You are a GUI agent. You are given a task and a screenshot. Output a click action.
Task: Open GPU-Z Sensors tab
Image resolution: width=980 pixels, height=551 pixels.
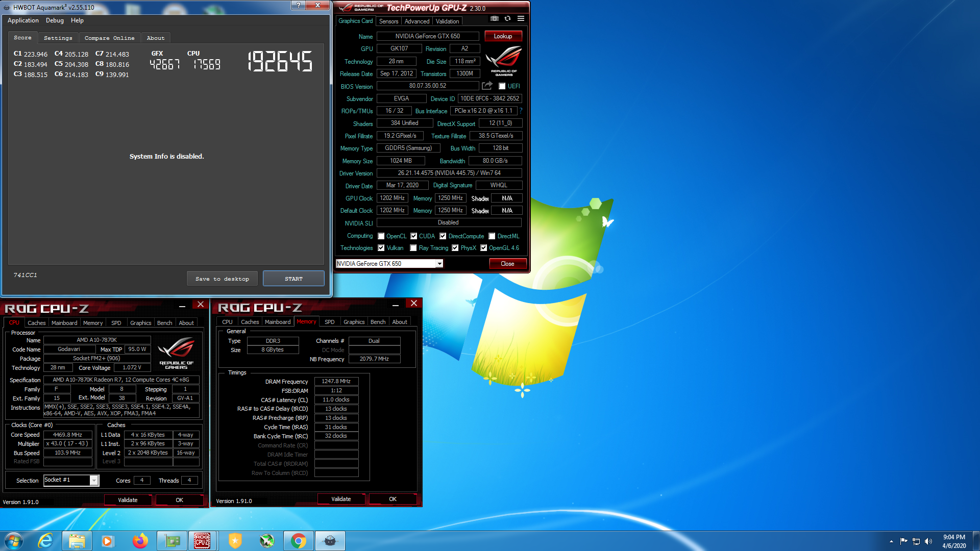pos(389,21)
